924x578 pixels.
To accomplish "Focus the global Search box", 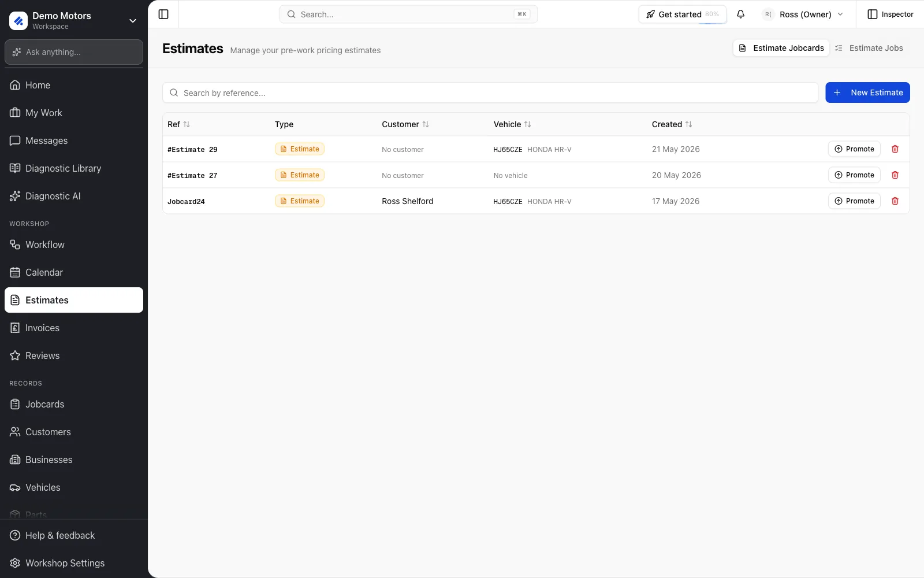I will click(x=408, y=14).
